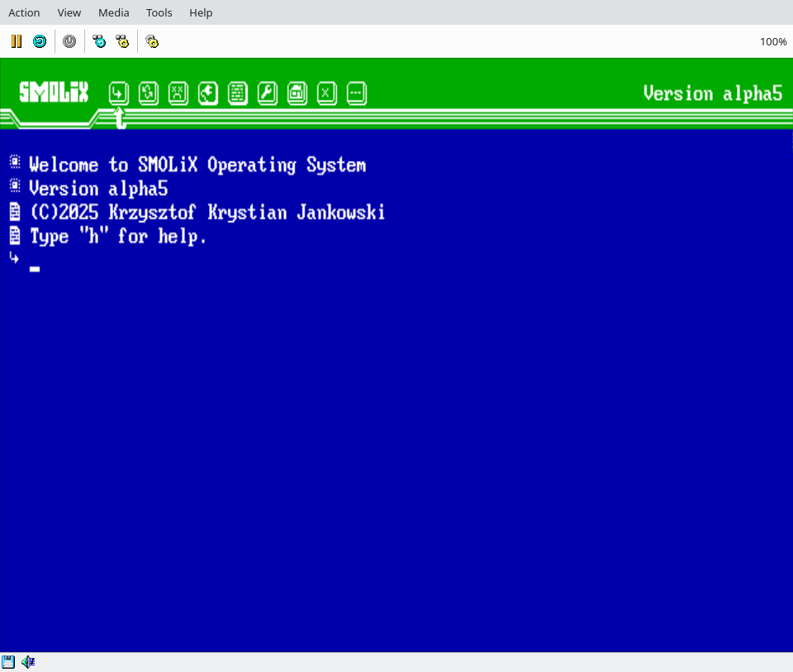Select the SMOLiX recycle arrows icon

[148, 93]
